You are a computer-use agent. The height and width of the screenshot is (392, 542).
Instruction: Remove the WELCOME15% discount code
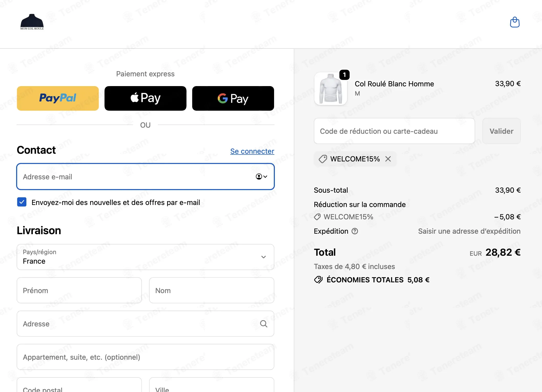click(388, 159)
